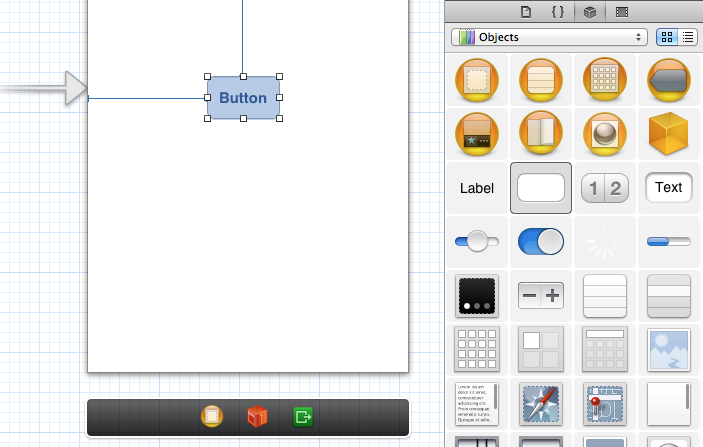
Task: Click Button's right-middle resize handle
Action: 280,97
